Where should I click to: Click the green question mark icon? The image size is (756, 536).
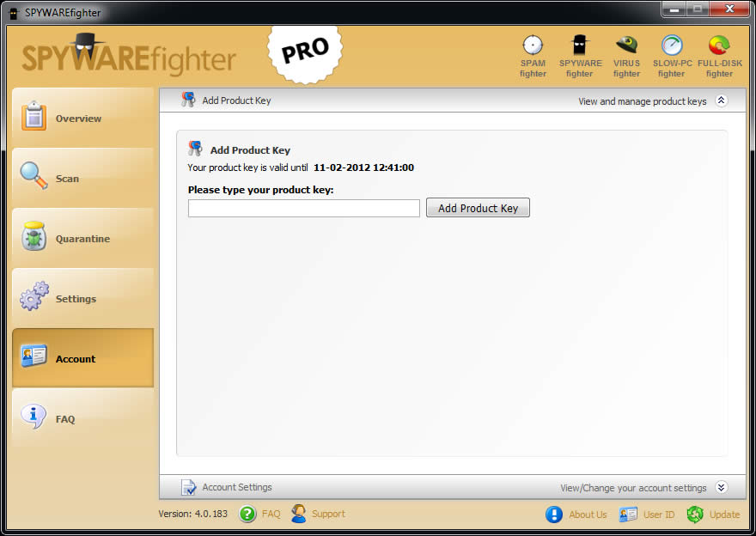[x=247, y=514]
